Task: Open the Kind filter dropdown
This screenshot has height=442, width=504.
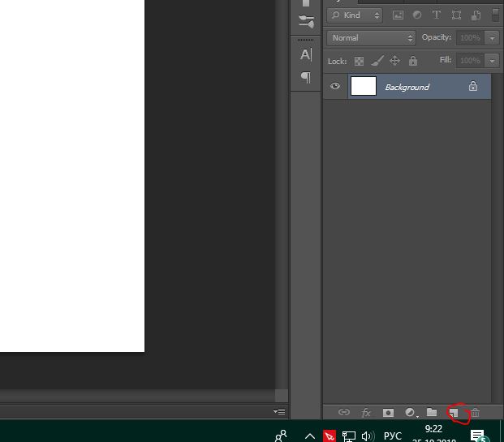Action: pyautogui.click(x=355, y=15)
